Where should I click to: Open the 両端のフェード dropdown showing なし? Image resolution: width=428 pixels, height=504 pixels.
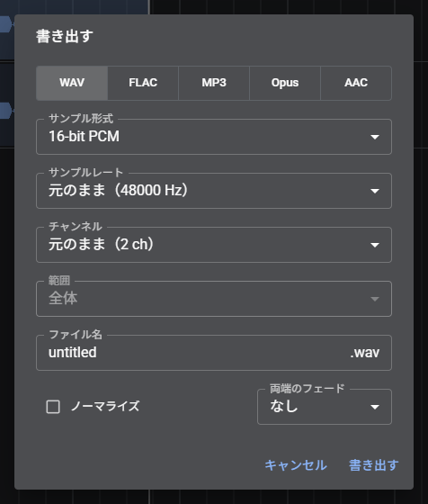click(x=325, y=407)
